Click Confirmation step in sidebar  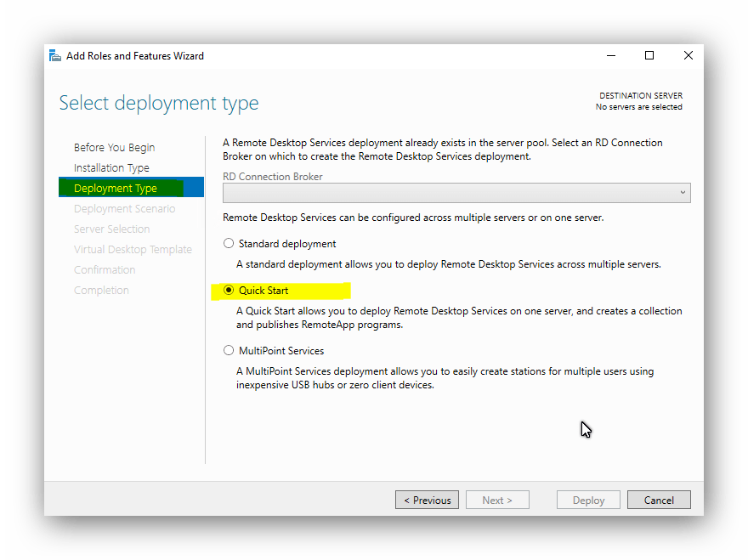pos(105,270)
